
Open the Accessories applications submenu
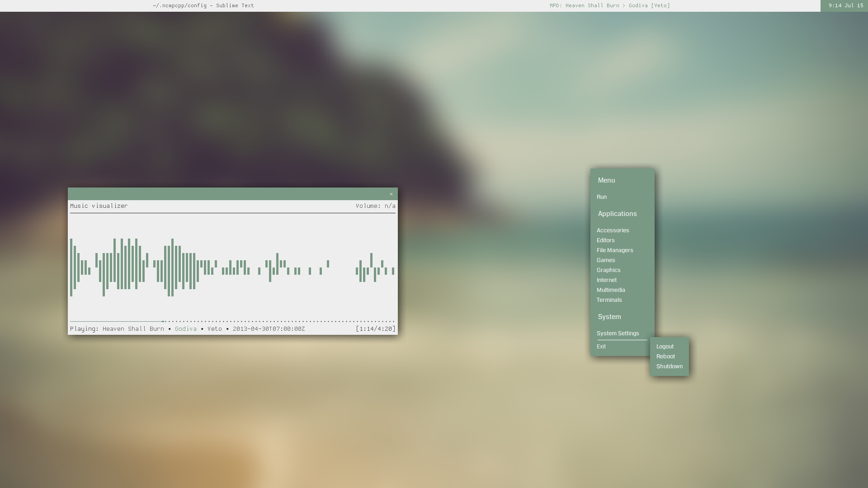613,230
